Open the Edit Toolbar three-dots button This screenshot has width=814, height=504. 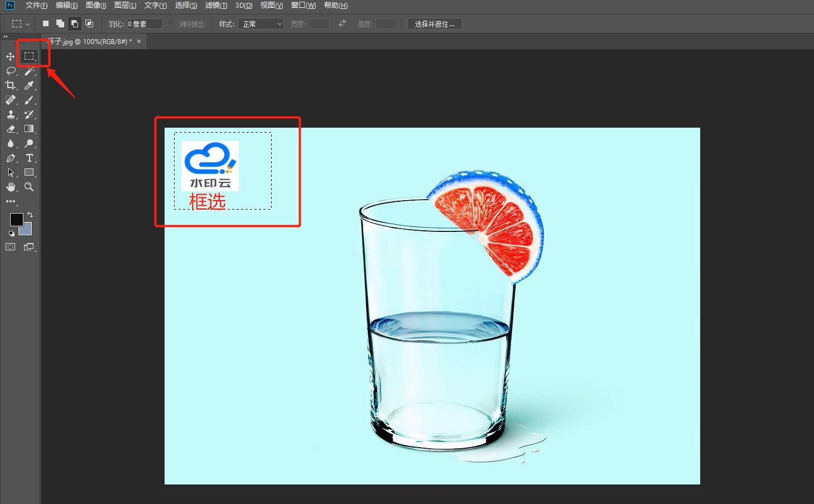pyautogui.click(x=11, y=201)
